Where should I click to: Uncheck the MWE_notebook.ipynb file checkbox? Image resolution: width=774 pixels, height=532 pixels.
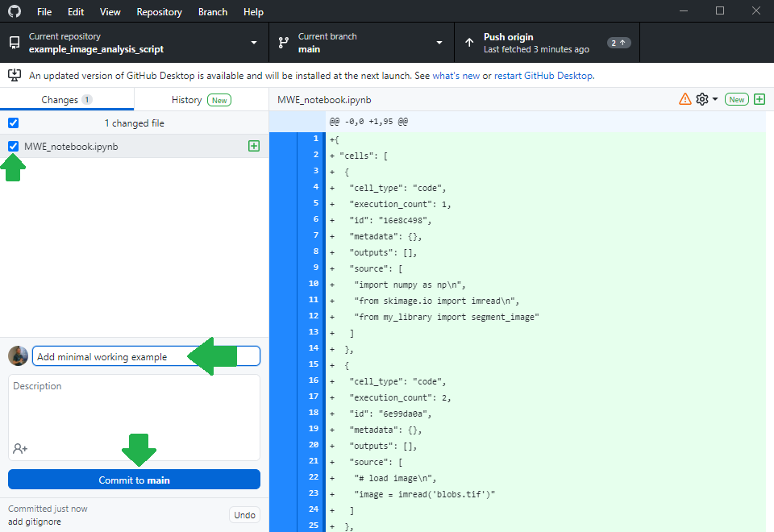[13, 146]
